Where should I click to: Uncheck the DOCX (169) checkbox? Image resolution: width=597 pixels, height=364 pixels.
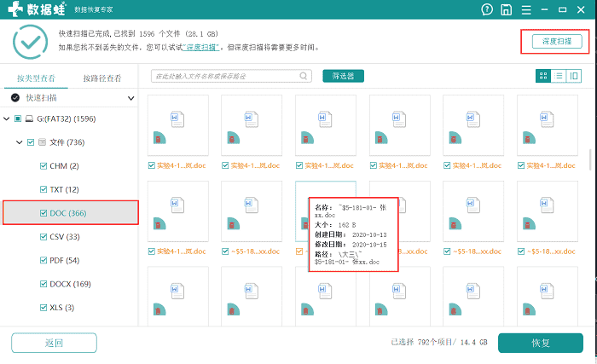(43, 284)
